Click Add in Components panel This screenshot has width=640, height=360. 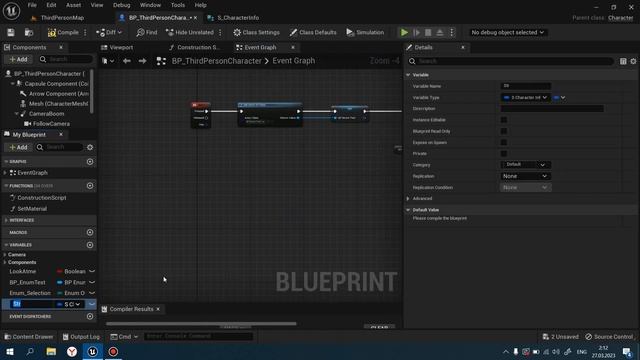click(18, 59)
